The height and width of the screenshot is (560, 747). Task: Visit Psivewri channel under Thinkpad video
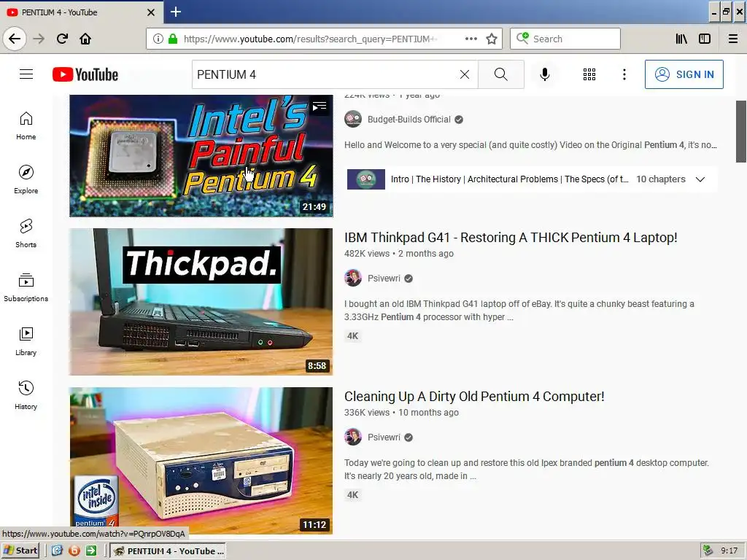tap(384, 279)
